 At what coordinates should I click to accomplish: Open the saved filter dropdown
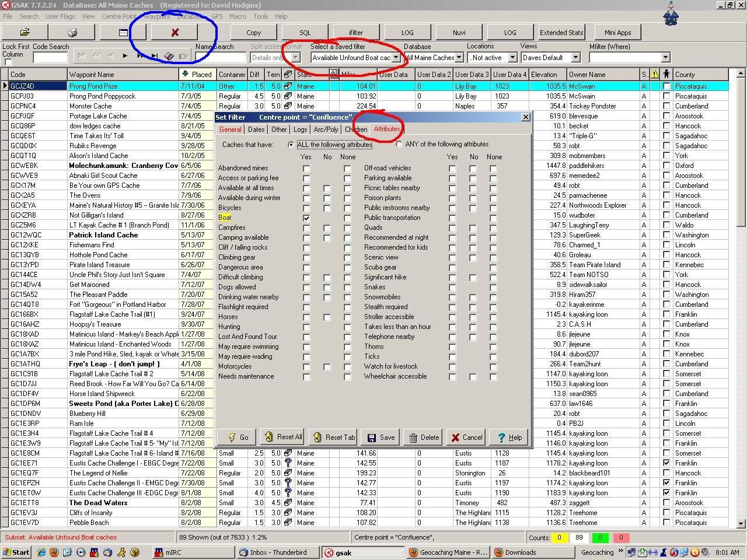[x=396, y=58]
